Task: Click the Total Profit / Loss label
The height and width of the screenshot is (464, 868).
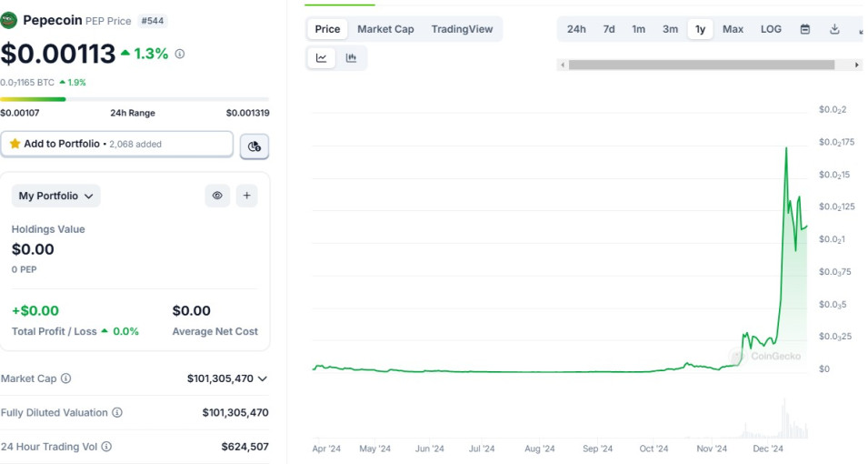Action: (x=55, y=331)
